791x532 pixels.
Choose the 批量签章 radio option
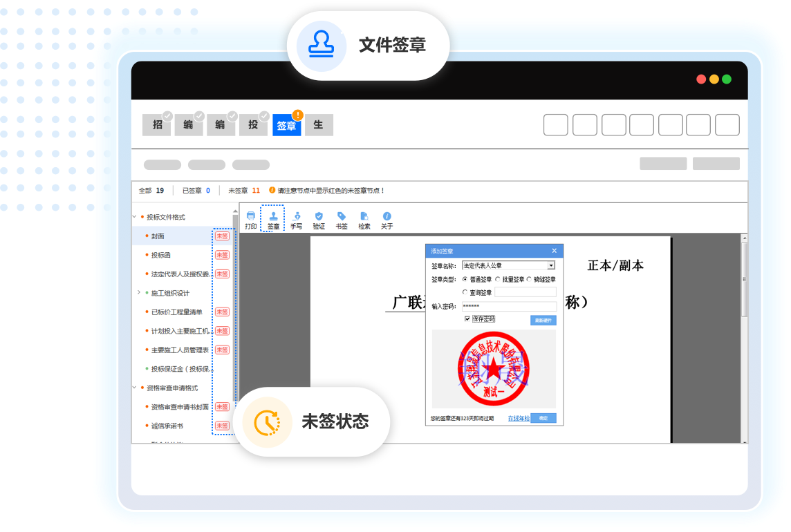coord(498,279)
